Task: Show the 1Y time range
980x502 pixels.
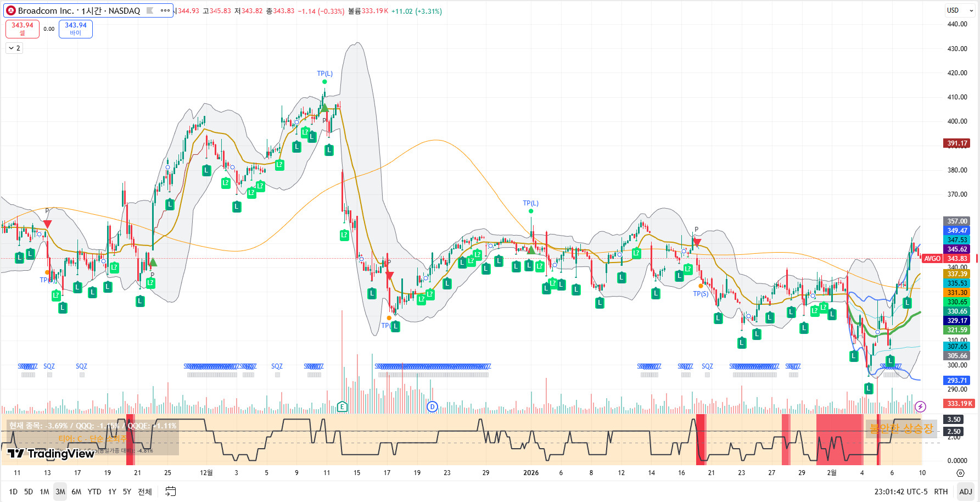Action: 112,492
